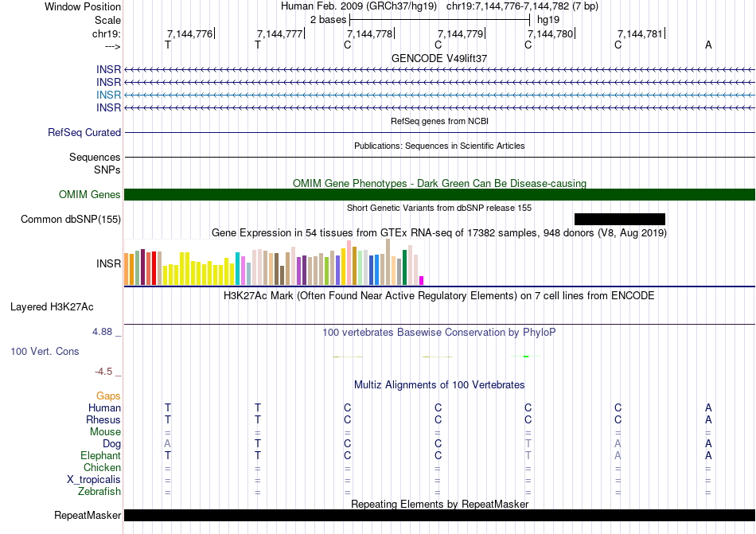Viewport: 756px width, 534px height.
Task: Select the light-blue highlighted INSR transcript label
Action: (x=108, y=95)
